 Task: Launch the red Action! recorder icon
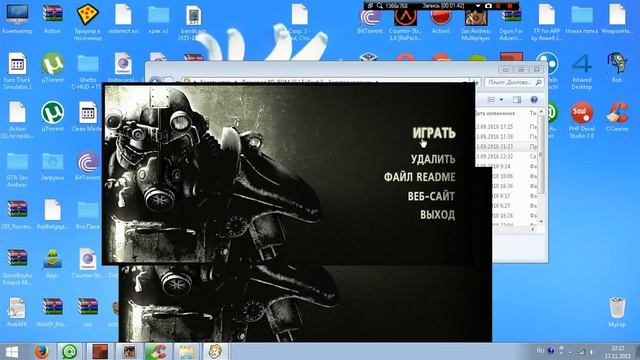click(441, 20)
